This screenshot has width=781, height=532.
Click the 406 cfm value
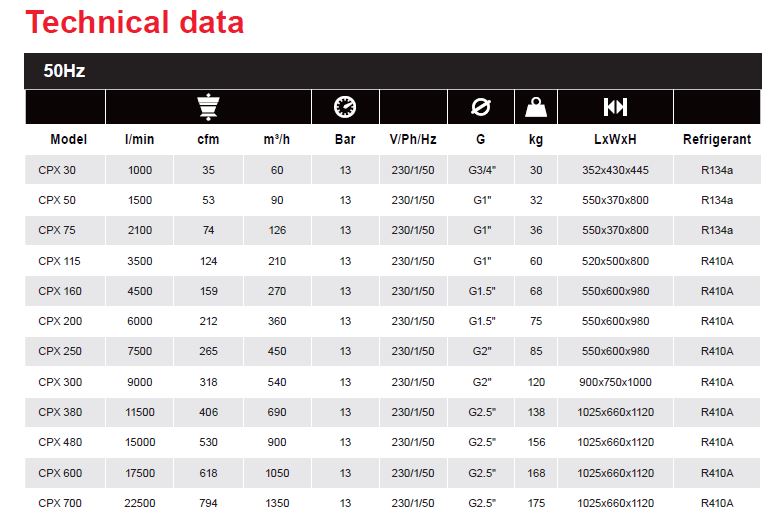pyautogui.click(x=209, y=412)
